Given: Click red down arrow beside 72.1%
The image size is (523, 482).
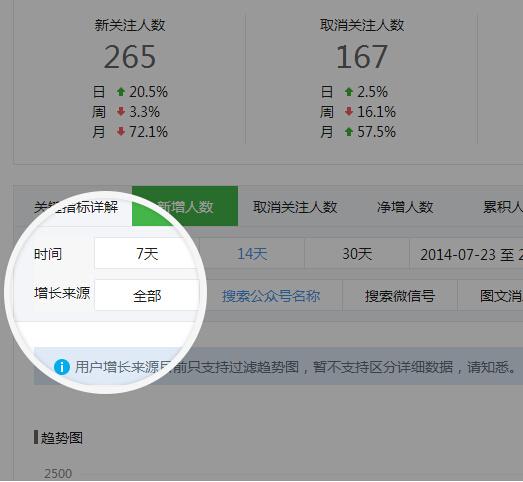Looking at the screenshot, I should (x=121, y=131).
